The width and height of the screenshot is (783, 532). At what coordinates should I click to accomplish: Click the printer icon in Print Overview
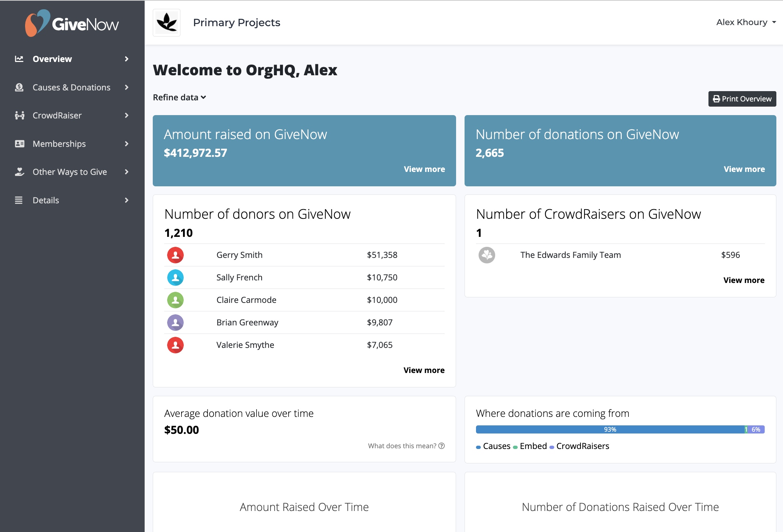[x=717, y=99]
